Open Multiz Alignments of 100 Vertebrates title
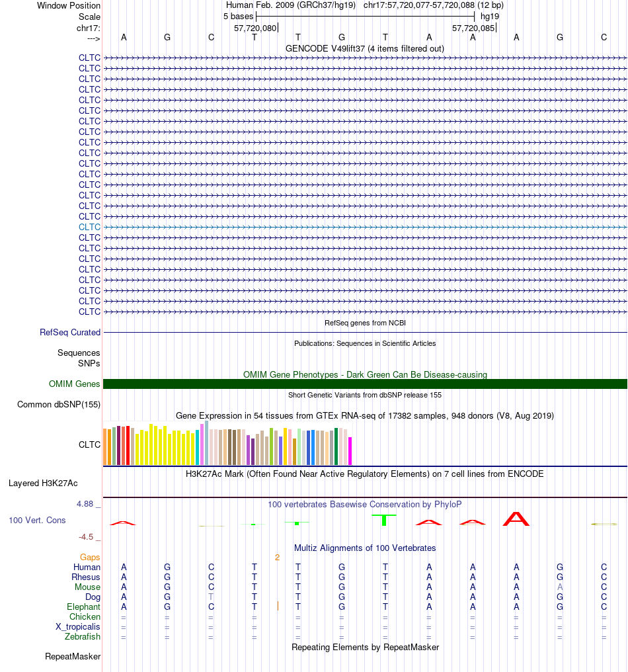 364,548
